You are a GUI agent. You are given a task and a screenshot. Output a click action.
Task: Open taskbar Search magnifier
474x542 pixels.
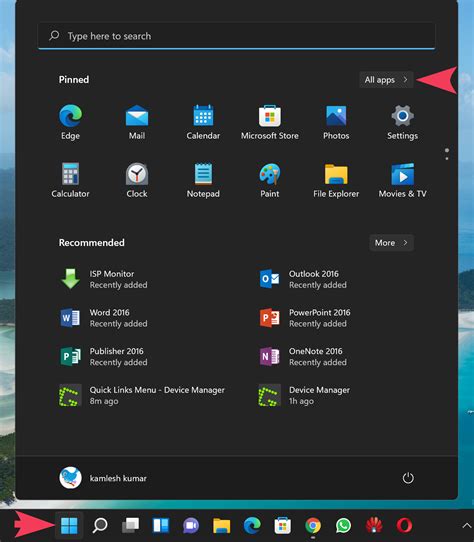[100, 526]
